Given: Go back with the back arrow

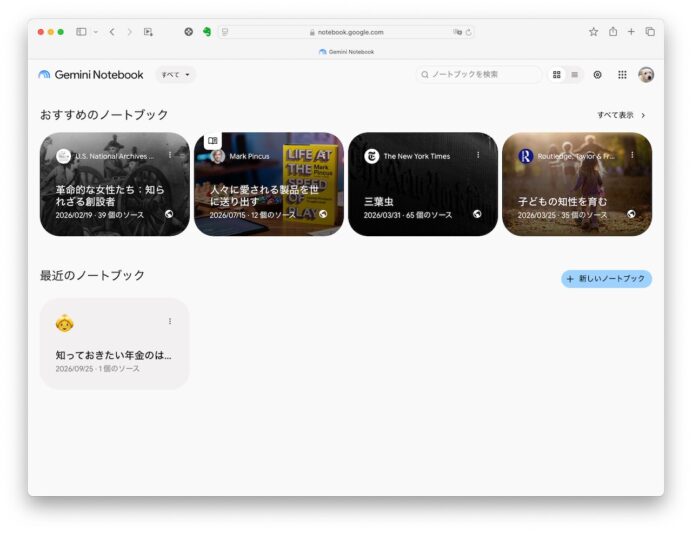Looking at the screenshot, I should coord(112,32).
